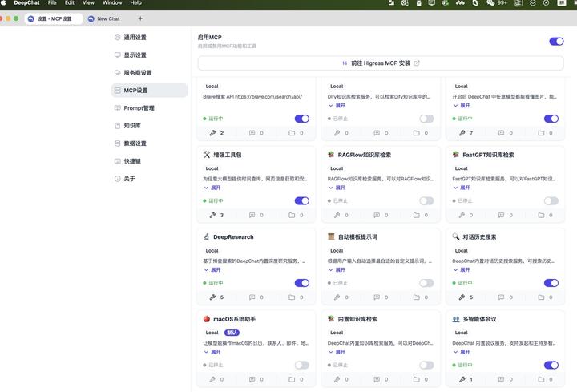577x392 pixels.
Task: Expand the 对话历史搜索 description
Action: [462, 270]
